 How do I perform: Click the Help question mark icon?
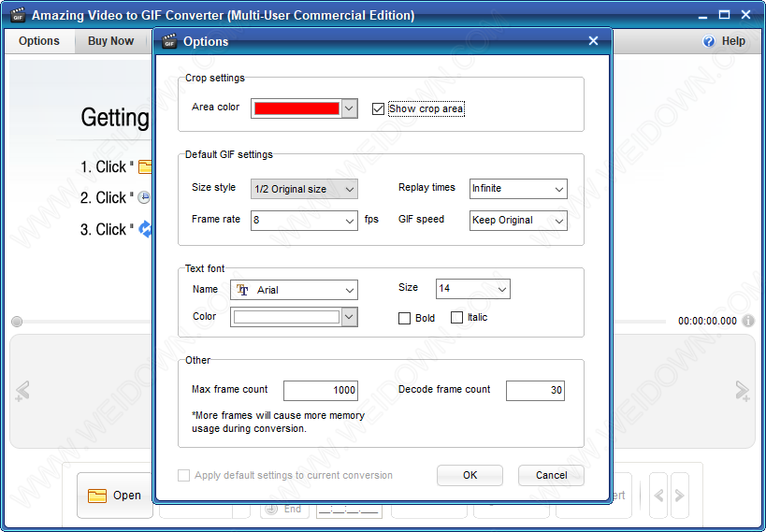708,41
